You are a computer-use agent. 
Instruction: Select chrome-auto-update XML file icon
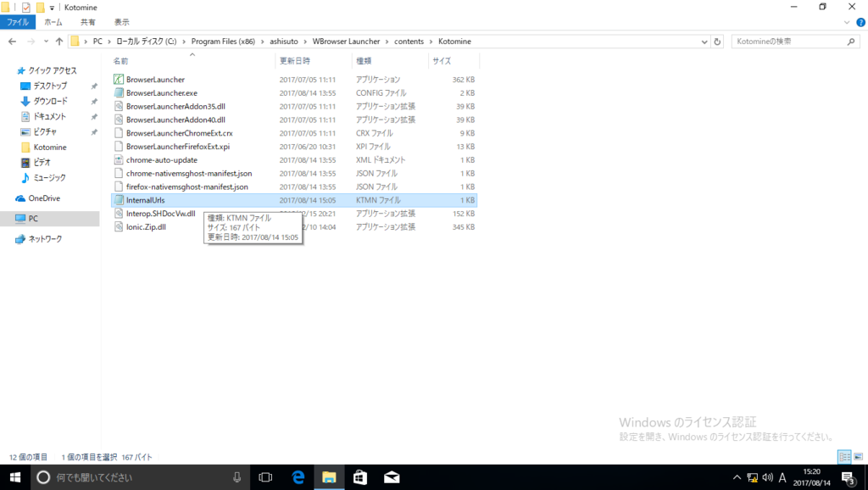pos(119,160)
